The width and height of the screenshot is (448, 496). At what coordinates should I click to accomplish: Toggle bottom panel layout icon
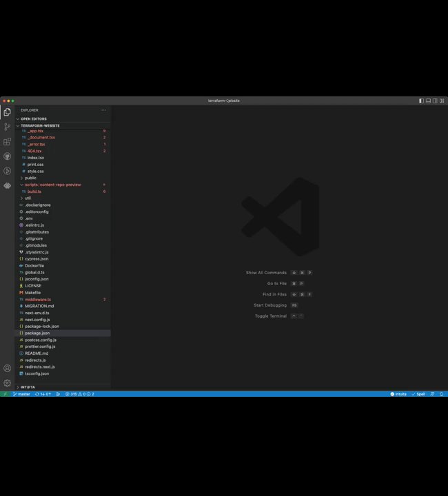coord(428,101)
